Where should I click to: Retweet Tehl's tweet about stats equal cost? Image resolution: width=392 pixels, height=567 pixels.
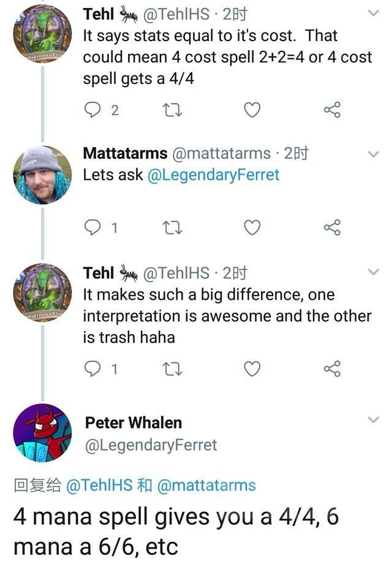pos(170,110)
